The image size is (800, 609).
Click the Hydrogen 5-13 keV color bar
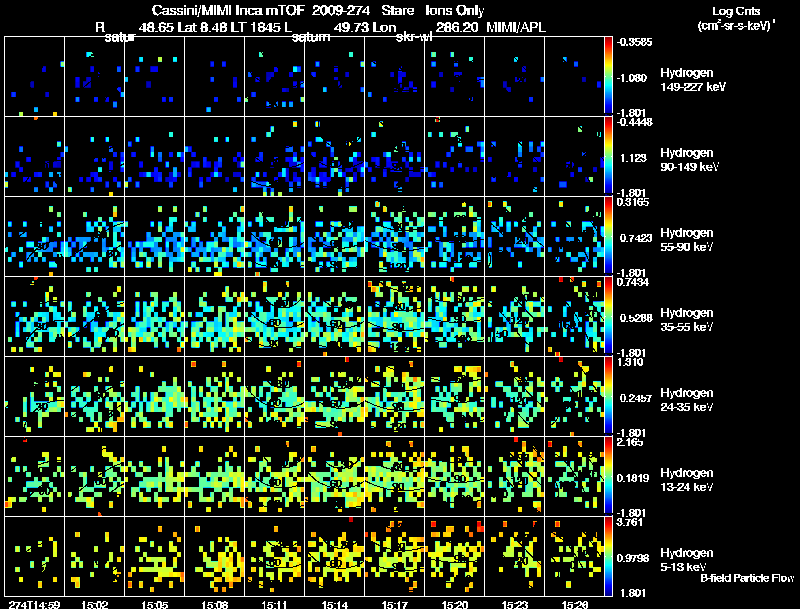608,556
